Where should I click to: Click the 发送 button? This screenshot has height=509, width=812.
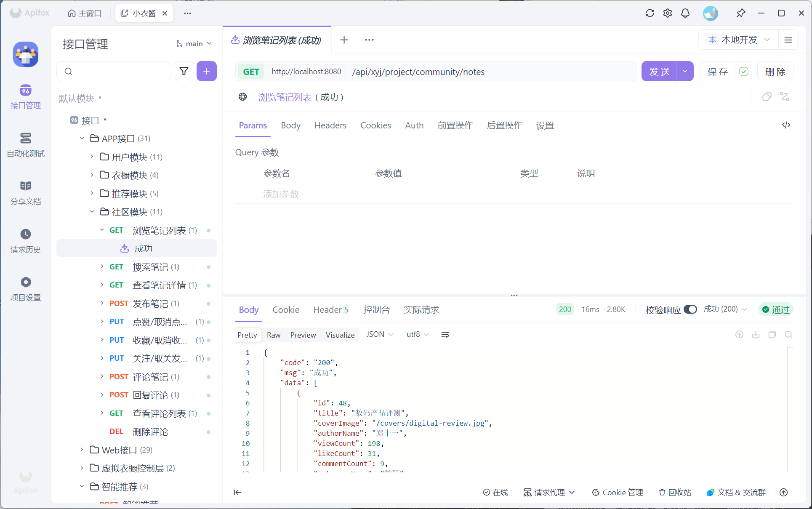[x=659, y=72]
